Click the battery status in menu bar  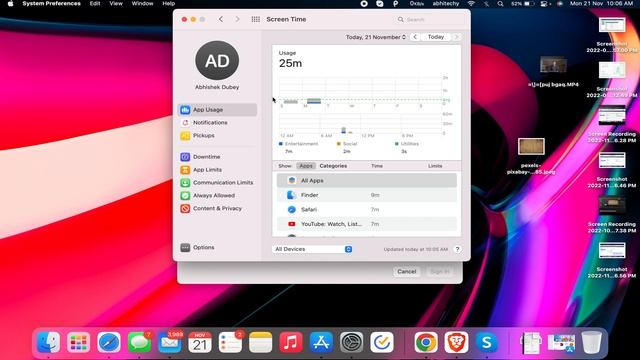(523, 4)
